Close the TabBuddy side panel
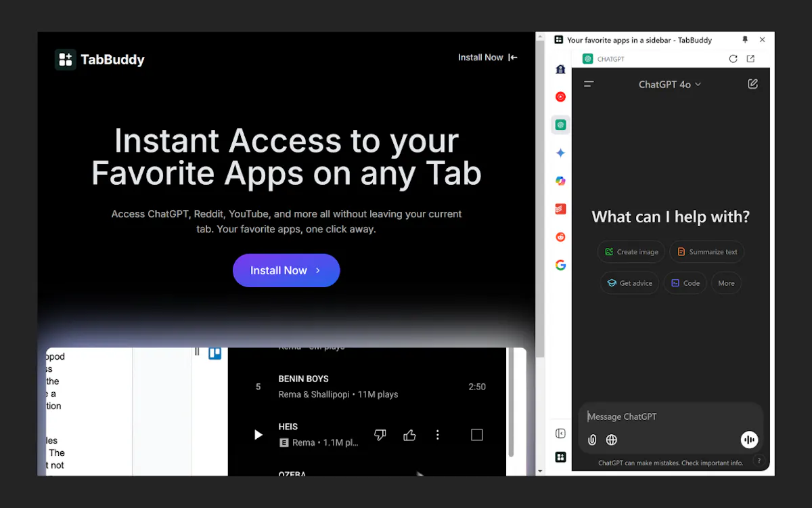The image size is (812, 508). click(763, 40)
